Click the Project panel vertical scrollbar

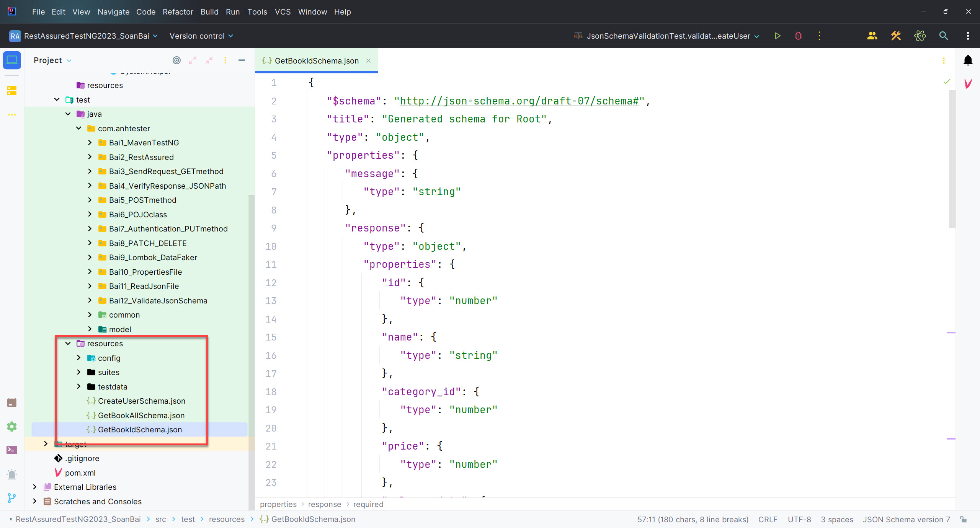[x=251, y=352]
